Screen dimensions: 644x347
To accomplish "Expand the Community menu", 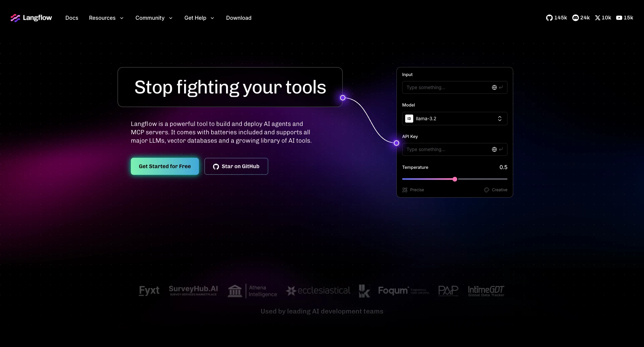I will pyautogui.click(x=154, y=18).
